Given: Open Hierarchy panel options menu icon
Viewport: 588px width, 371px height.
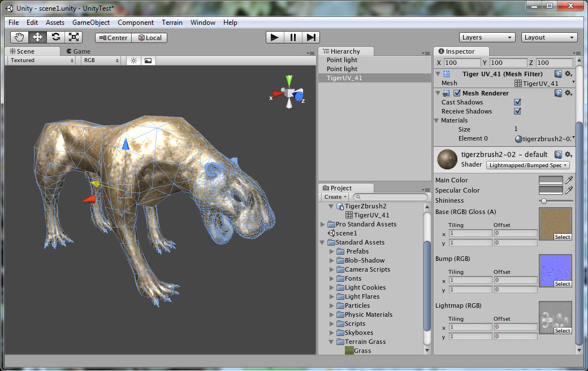Looking at the screenshot, I should (426, 53).
